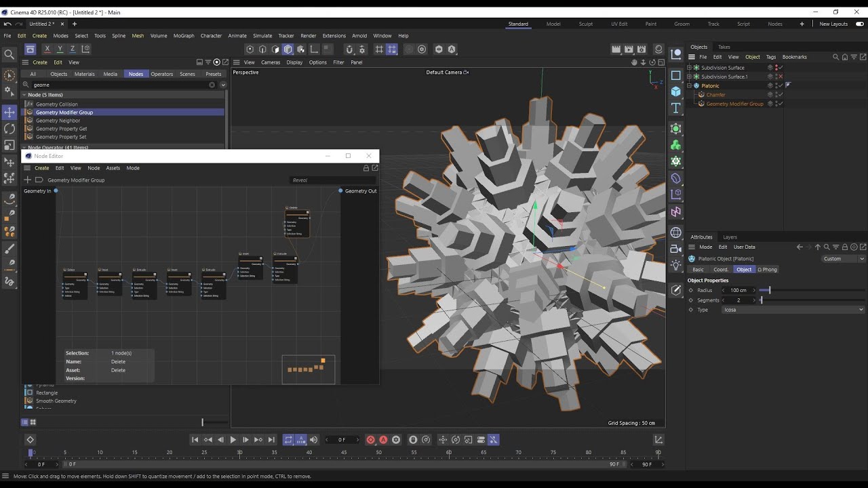868x488 pixels.
Task: Open the Custom layout dropdown in Attributes
Action: 842,258
